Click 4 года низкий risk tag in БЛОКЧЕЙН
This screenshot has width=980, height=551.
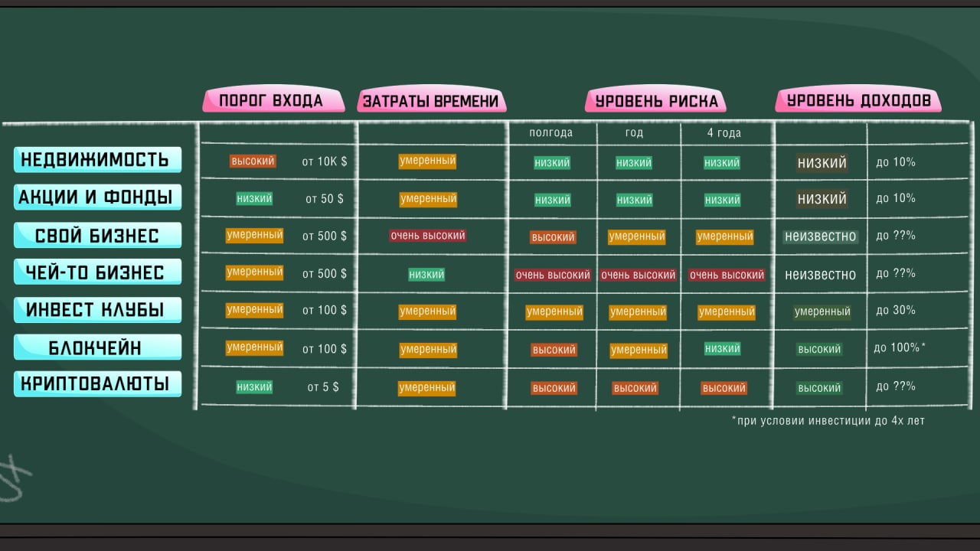[x=723, y=348]
